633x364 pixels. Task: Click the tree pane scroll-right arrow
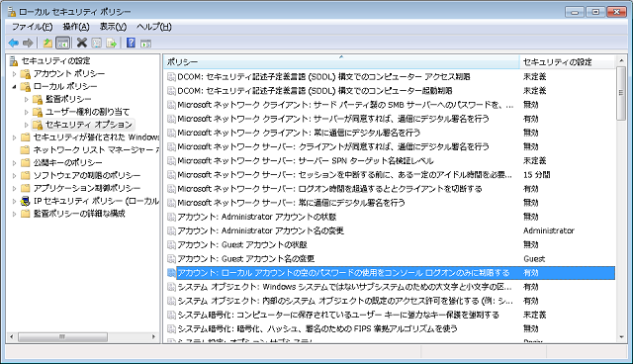click(x=153, y=336)
